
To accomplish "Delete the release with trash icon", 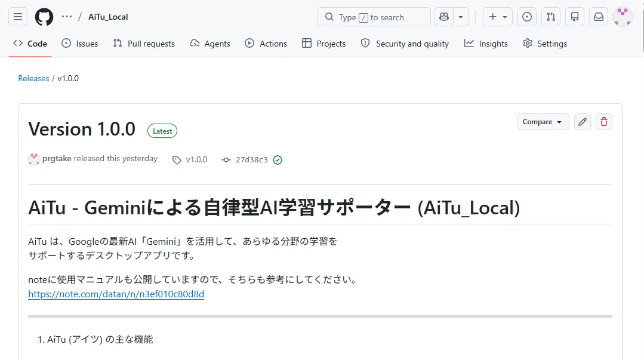I will (604, 122).
